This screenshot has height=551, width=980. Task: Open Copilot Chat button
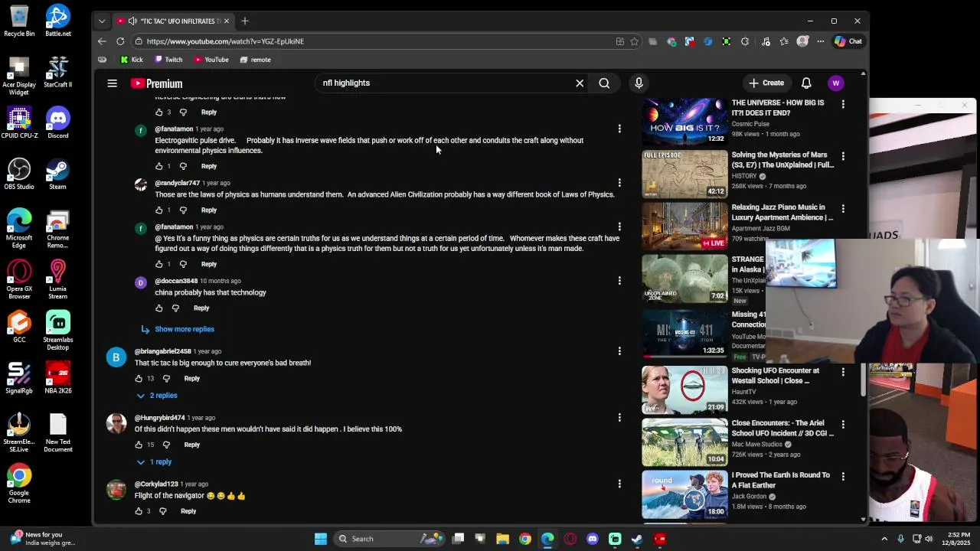pyautogui.click(x=848, y=41)
